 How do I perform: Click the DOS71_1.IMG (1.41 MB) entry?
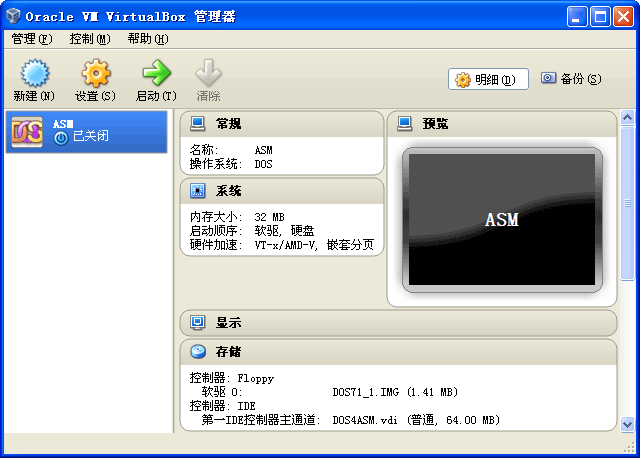[x=395, y=392]
